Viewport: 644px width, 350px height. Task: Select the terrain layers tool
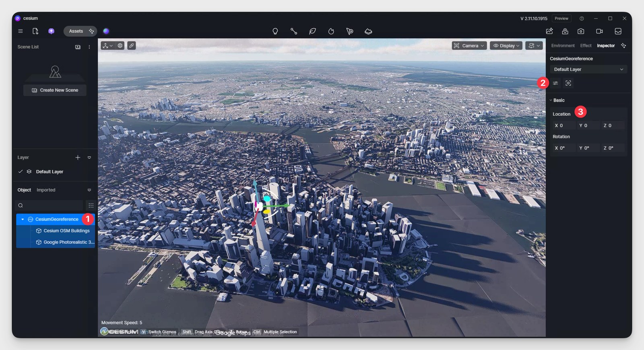(368, 31)
